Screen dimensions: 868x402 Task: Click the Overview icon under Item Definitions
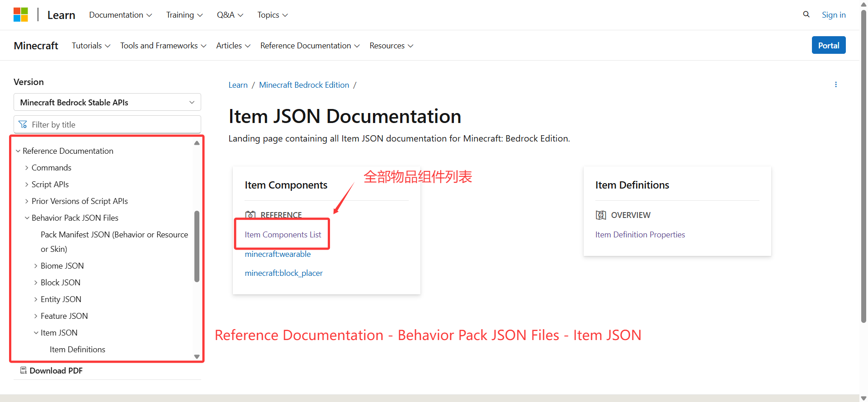click(601, 215)
